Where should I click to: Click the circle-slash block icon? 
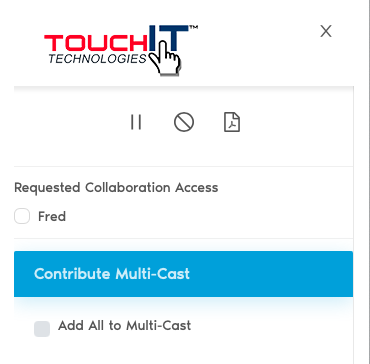pyautogui.click(x=184, y=122)
